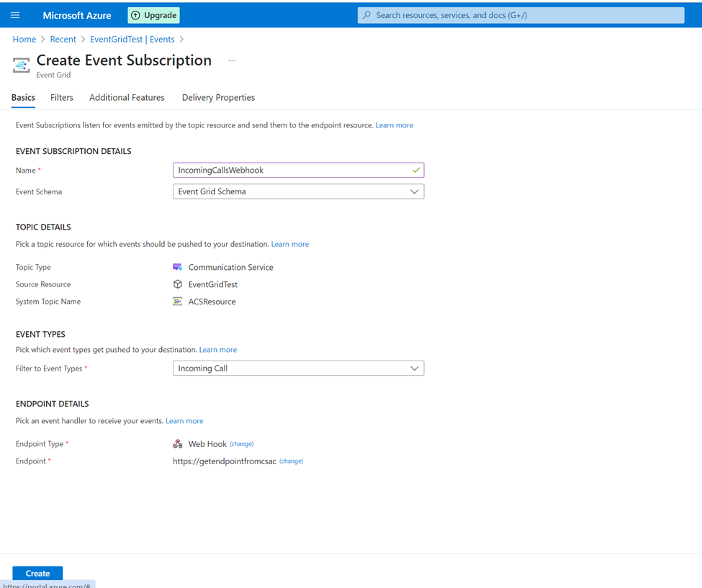Screen dimensions: 702x588
Task: Click the search magnifier in the top bar
Action: [x=366, y=14]
